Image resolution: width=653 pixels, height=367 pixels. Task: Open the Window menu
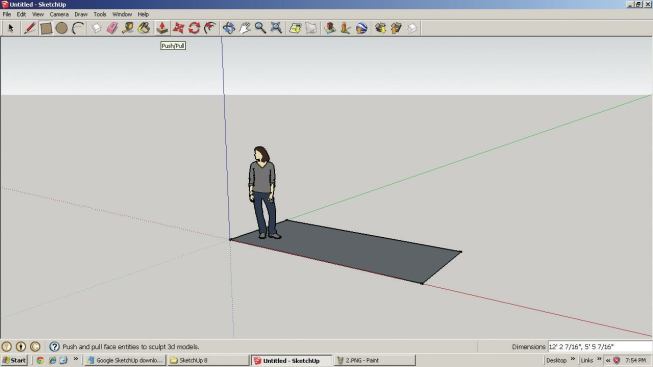pyautogui.click(x=122, y=14)
